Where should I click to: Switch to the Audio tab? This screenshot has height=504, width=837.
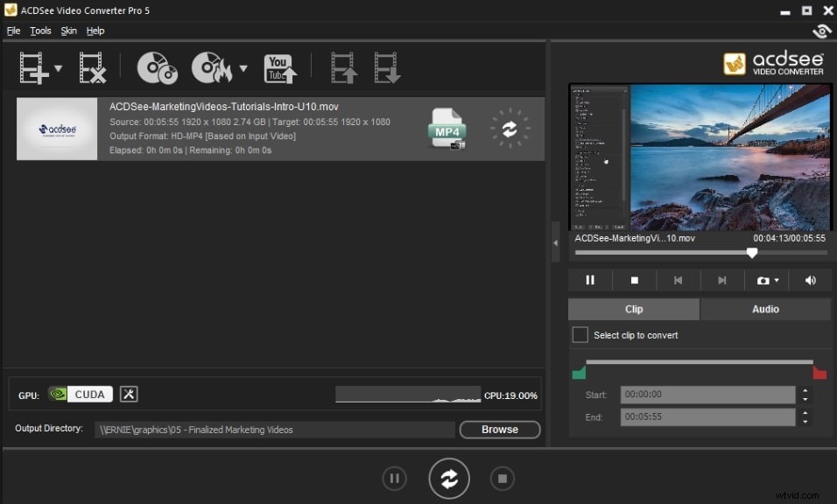(764, 309)
